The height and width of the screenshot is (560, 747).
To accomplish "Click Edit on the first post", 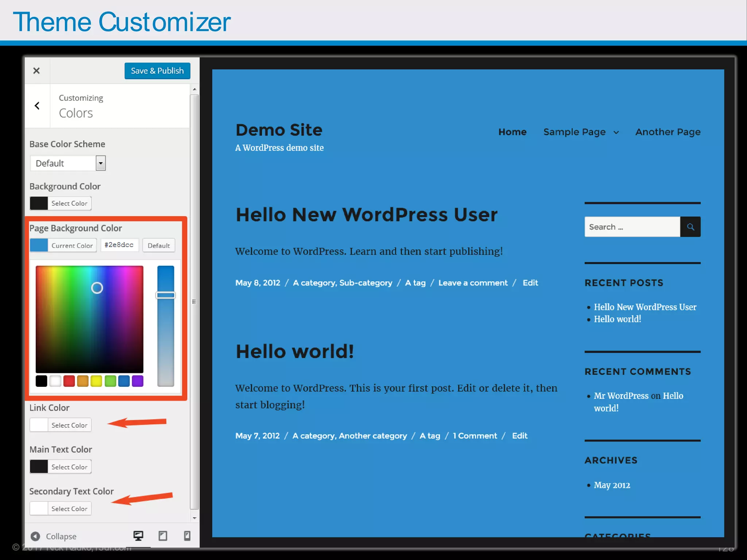I will tap(530, 283).
